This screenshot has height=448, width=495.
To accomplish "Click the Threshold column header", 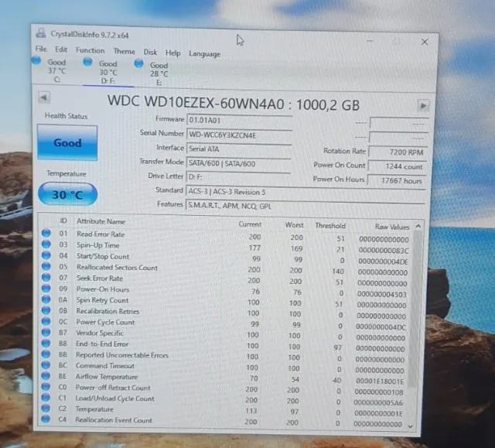I will pos(330,226).
